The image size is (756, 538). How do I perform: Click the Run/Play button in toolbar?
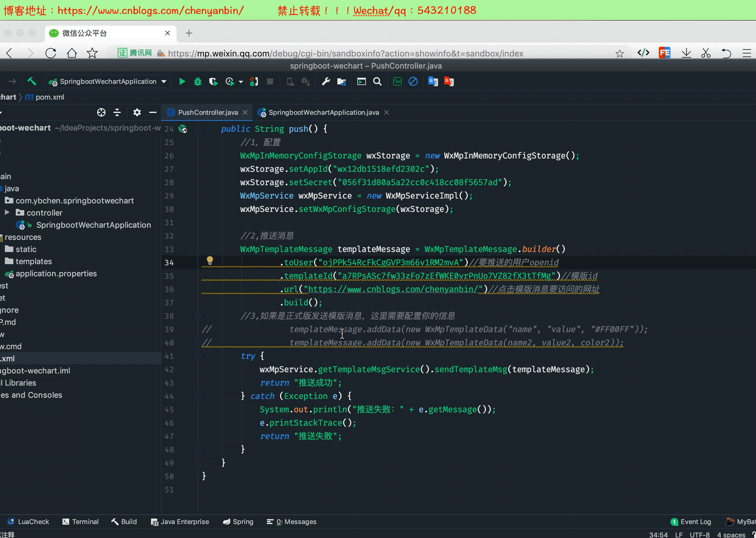coord(181,81)
